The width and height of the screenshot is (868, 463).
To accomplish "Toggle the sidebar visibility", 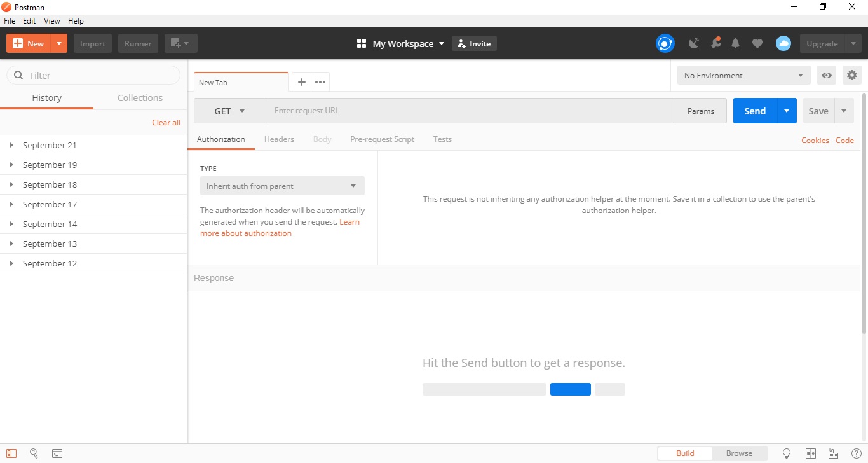I will pos(11,453).
